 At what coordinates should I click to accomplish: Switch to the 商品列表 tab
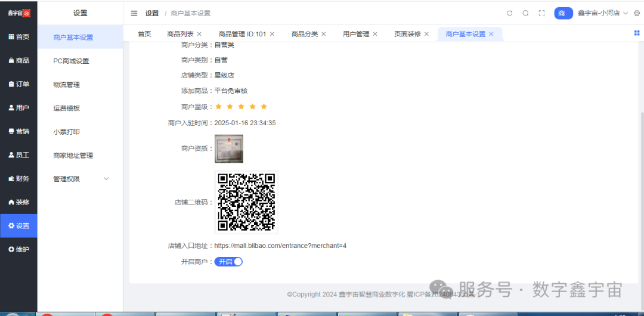click(180, 34)
